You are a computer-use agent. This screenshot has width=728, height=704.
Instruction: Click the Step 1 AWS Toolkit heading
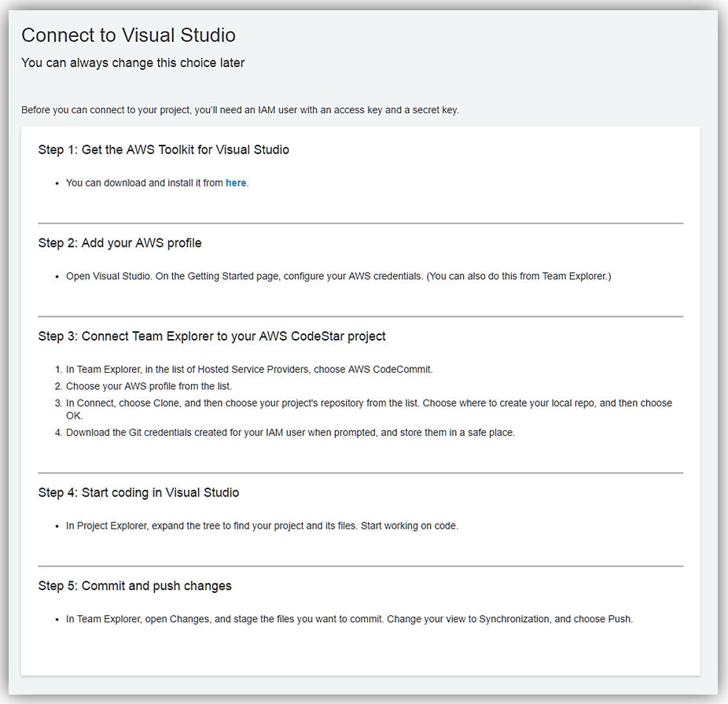click(x=164, y=149)
